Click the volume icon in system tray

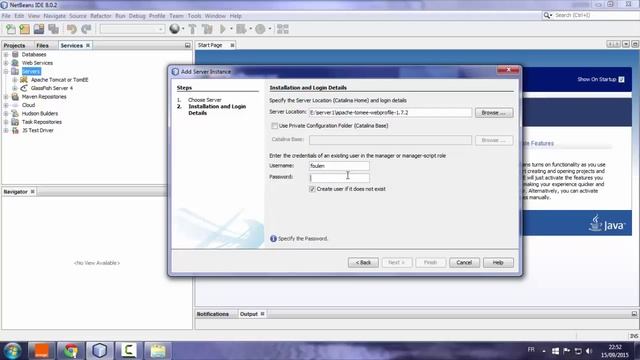(589, 351)
